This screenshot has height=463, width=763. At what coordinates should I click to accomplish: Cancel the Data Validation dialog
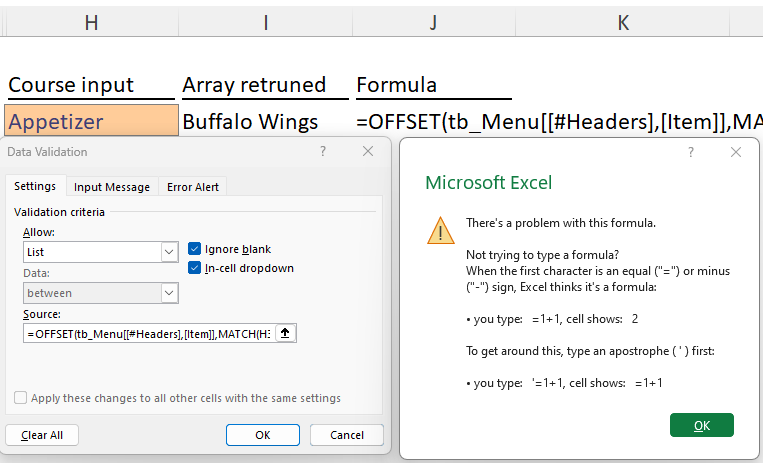(x=346, y=435)
